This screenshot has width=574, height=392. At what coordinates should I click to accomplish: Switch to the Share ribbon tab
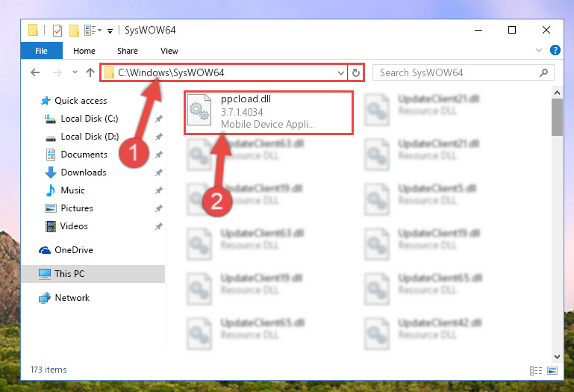[128, 51]
